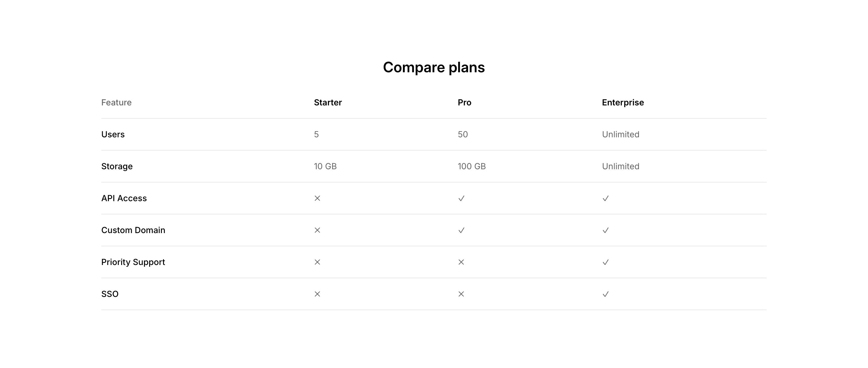This screenshot has height=368, width=868.
Task: Click the Starter API Access cross icon
Action: pos(317,198)
